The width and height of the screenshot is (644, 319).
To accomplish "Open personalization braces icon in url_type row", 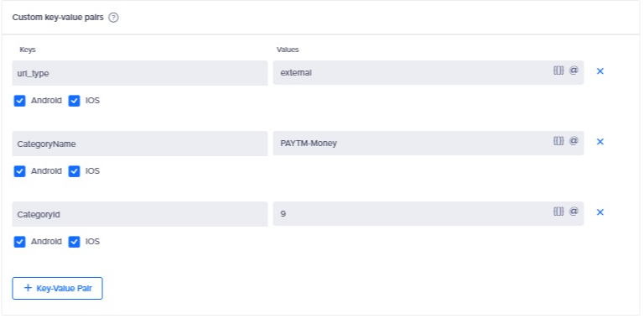I will point(558,71).
